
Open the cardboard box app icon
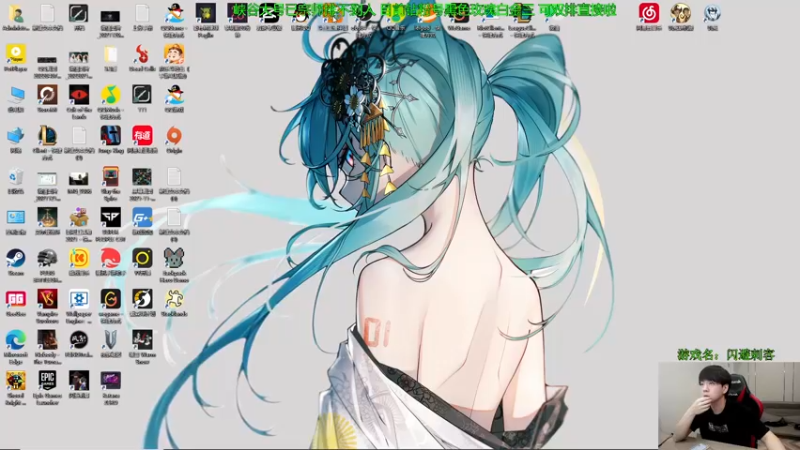click(79, 217)
